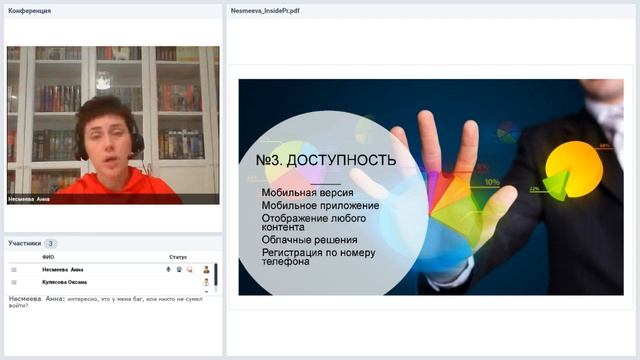
Task: Click the user avatar icon in Кулясова Оксана row
Action: click(206, 282)
